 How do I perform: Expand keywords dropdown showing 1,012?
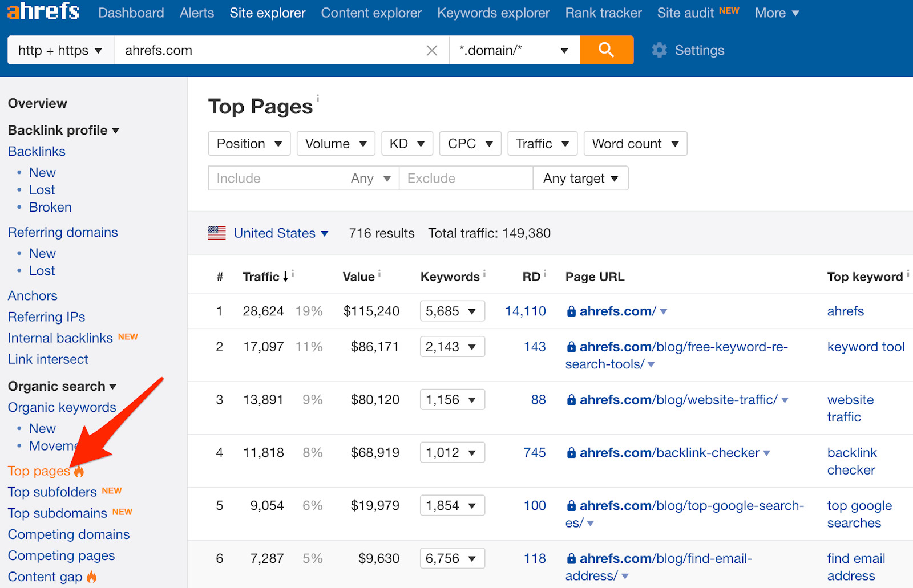point(453,453)
